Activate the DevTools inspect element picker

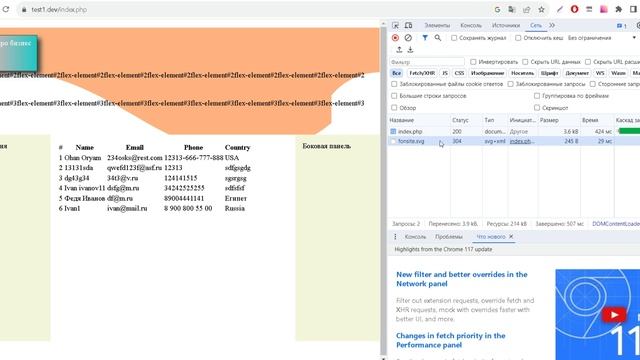pos(395,25)
